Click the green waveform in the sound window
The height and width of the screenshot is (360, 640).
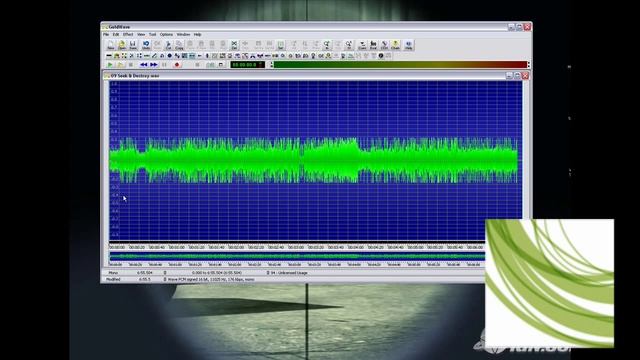click(x=313, y=160)
